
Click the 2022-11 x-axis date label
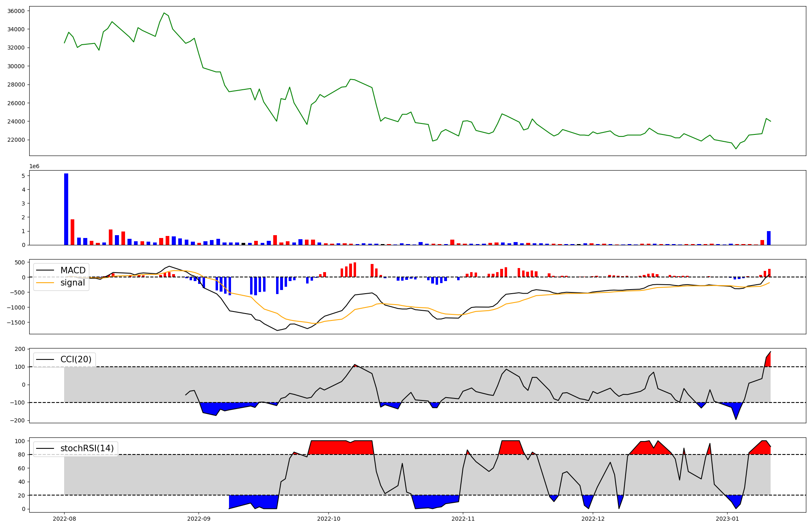[463, 519]
